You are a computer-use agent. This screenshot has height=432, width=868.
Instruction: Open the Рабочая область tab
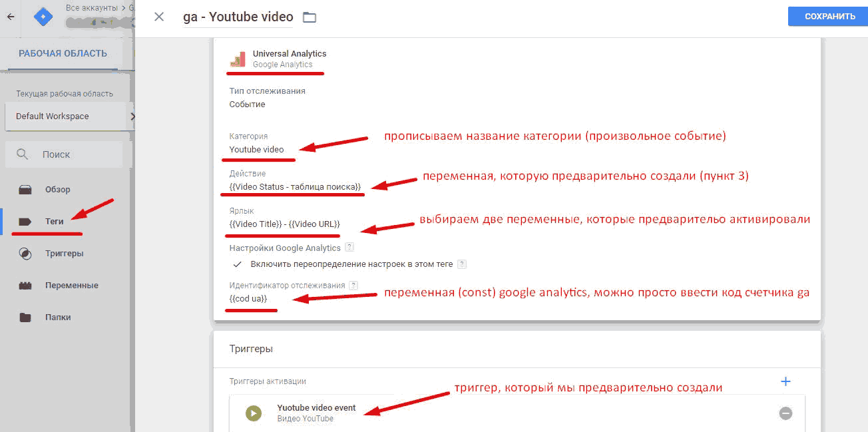(x=63, y=54)
